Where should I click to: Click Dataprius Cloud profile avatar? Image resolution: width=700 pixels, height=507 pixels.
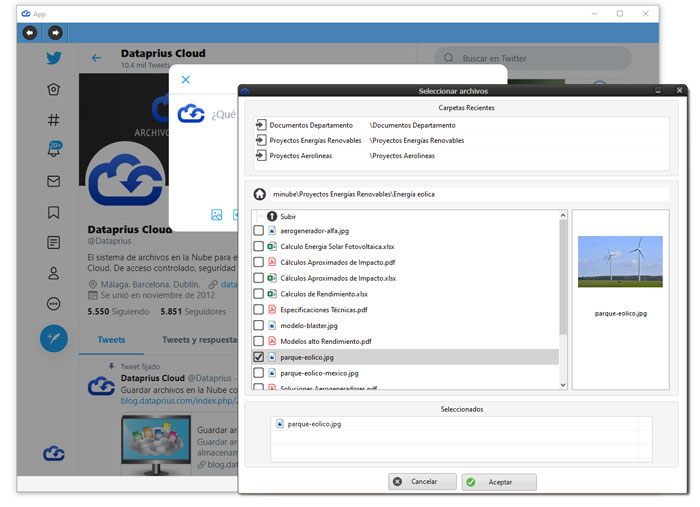coord(125,181)
